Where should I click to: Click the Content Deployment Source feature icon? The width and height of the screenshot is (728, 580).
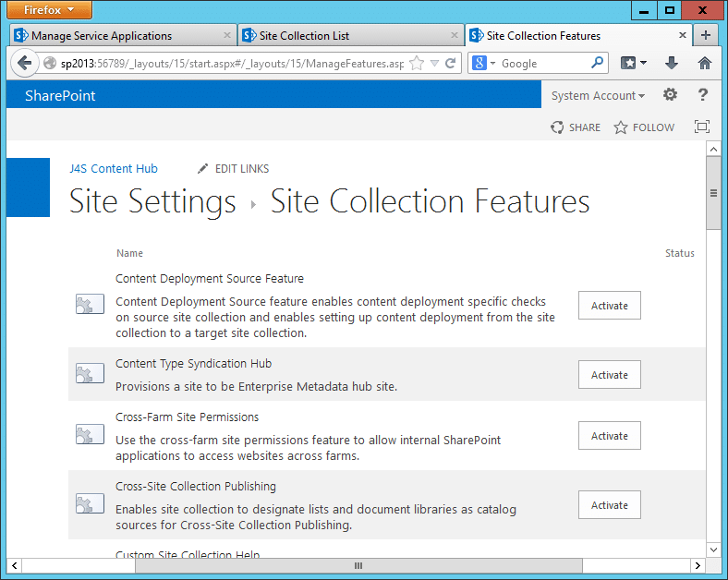[x=90, y=305]
